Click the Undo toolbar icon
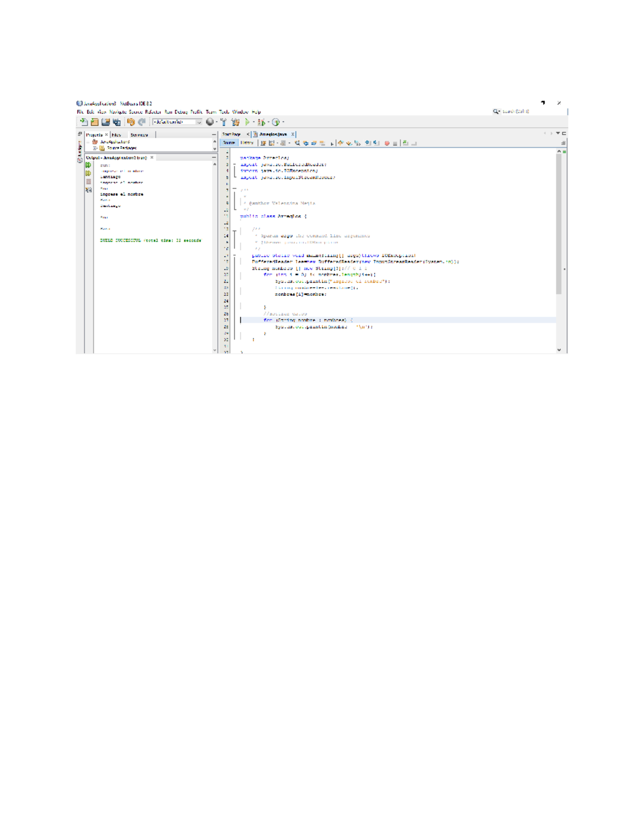This screenshot has width=644, height=834. tap(132, 122)
